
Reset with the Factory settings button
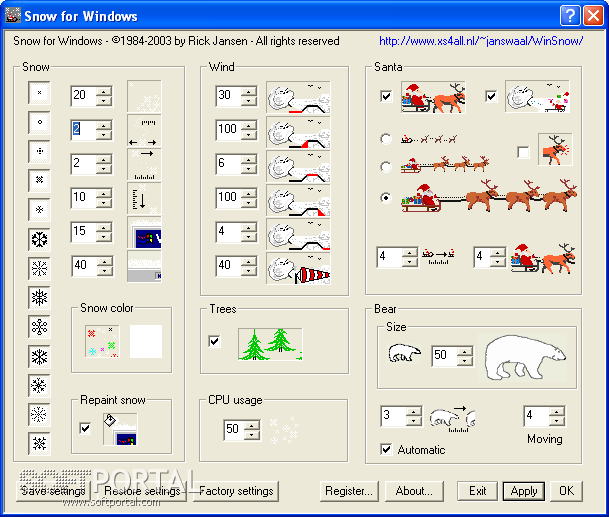(236, 491)
